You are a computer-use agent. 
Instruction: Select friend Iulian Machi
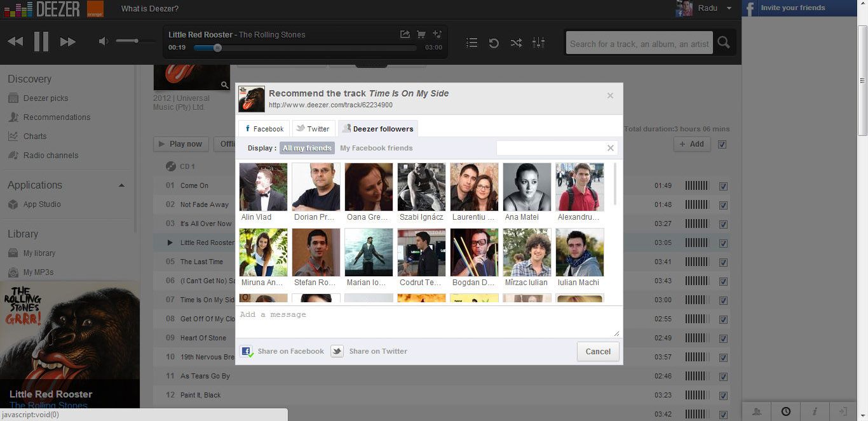(x=580, y=258)
